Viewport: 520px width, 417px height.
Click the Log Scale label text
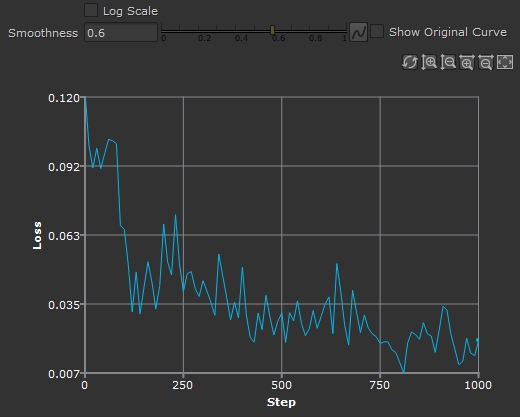(x=130, y=11)
